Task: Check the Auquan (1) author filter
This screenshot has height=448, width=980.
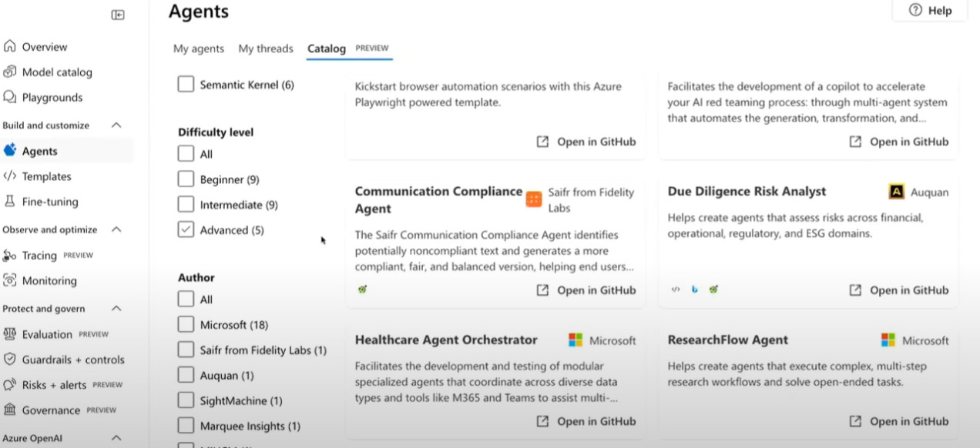Action: click(x=186, y=376)
